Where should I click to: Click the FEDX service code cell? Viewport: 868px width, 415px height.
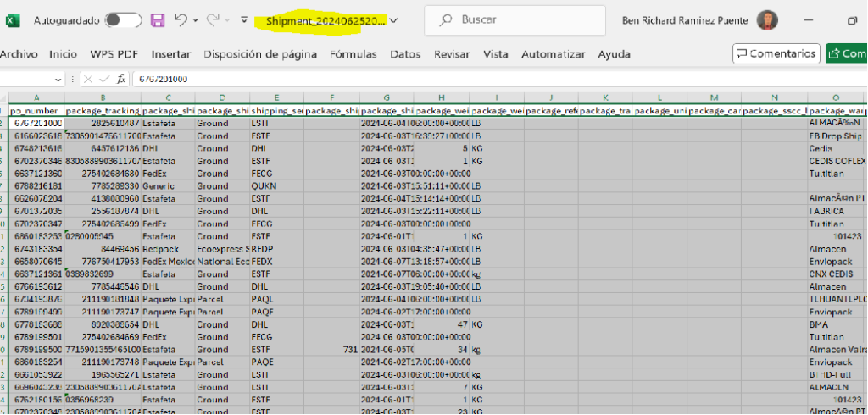tap(277, 261)
